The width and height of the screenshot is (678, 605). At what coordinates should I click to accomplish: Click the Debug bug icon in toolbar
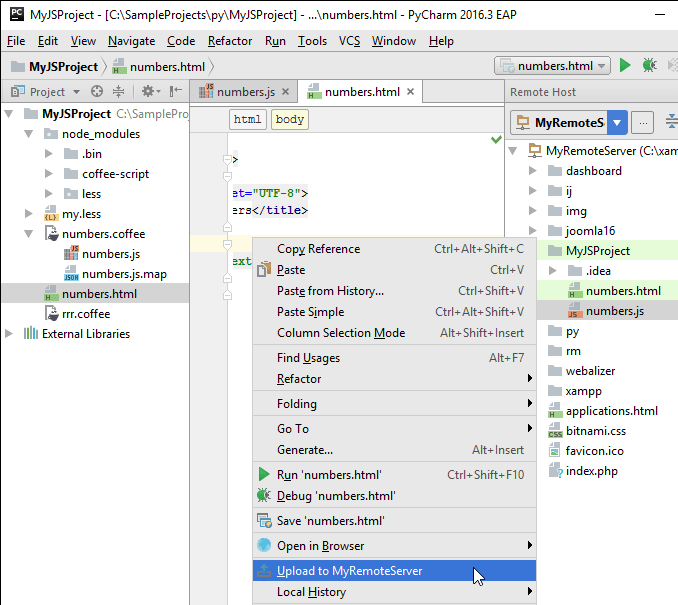pyautogui.click(x=649, y=65)
